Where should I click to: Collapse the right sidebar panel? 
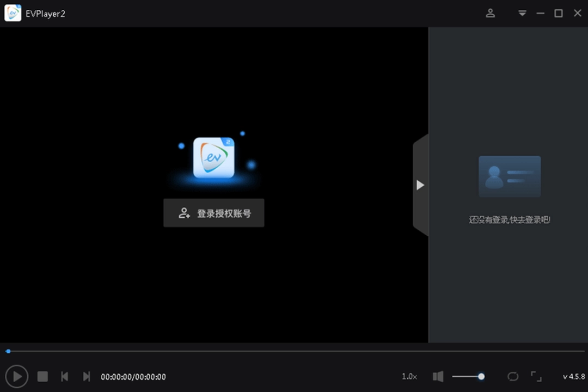[420, 185]
